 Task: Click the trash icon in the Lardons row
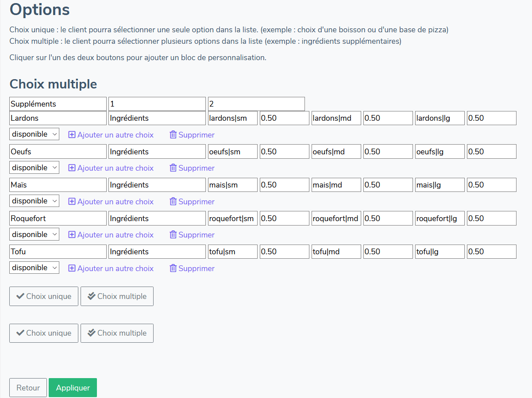point(173,134)
